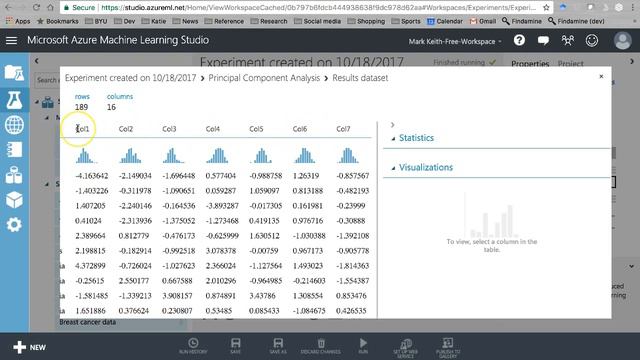The height and width of the screenshot is (360, 640).
Task: Open the Trained Models cube icon
Action: coord(14,200)
